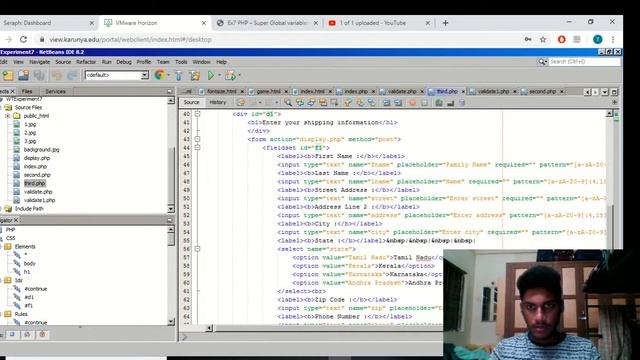Close the third.php editor tab
This screenshot has height=360, width=640.
pos(463,92)
